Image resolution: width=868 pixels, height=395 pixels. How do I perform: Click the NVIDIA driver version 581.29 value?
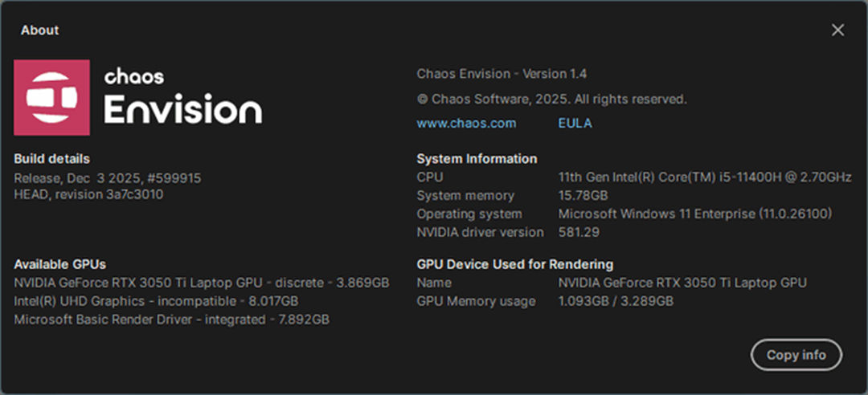point(579,233)
